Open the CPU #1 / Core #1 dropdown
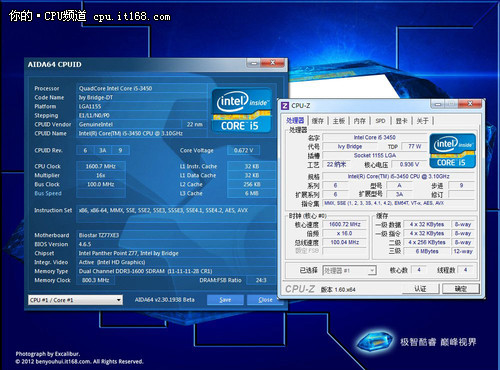Image resolution: width=500 pixels, height=370 pixels. point(75,300)
